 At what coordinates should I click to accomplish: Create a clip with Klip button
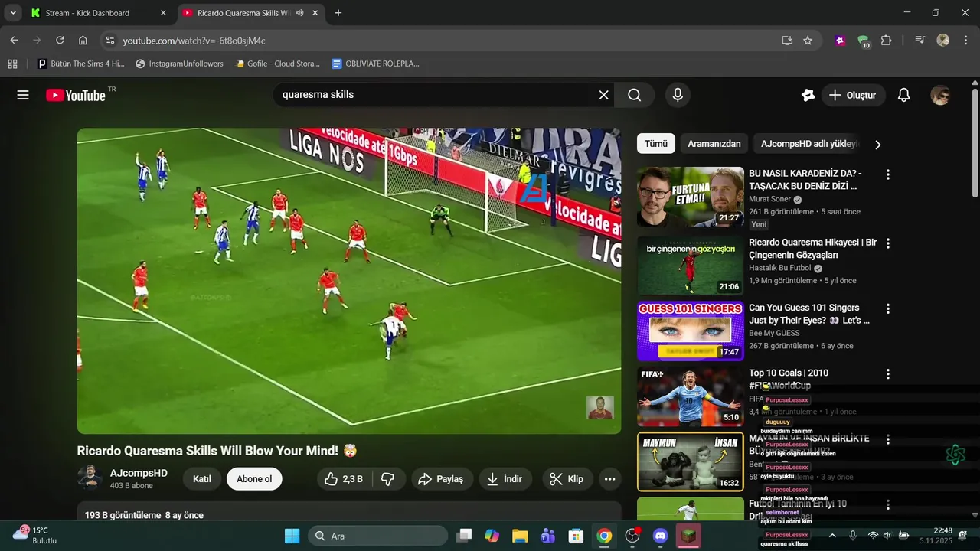click(x=567, y=479)
